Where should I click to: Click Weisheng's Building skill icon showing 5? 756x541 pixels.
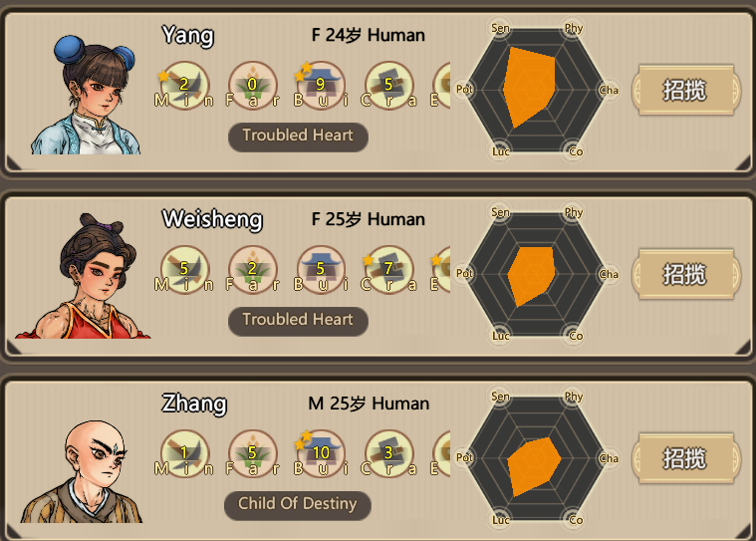click(x=321, y=270)
